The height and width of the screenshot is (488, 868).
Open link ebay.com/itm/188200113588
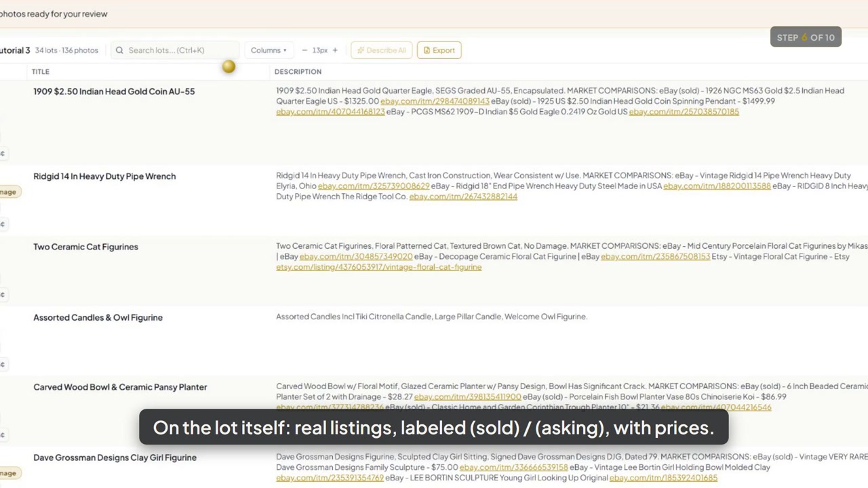coord(717,186)
